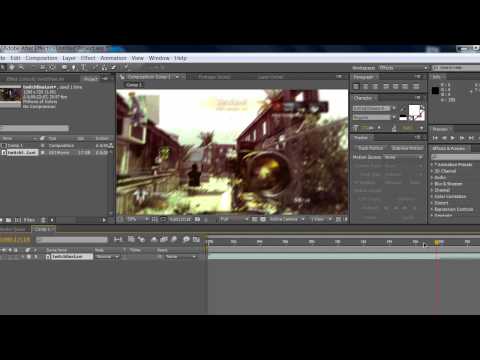Jump to last frame in Preview panel
Viewport: 480px width, 360px height.
(x=471, y=138)
